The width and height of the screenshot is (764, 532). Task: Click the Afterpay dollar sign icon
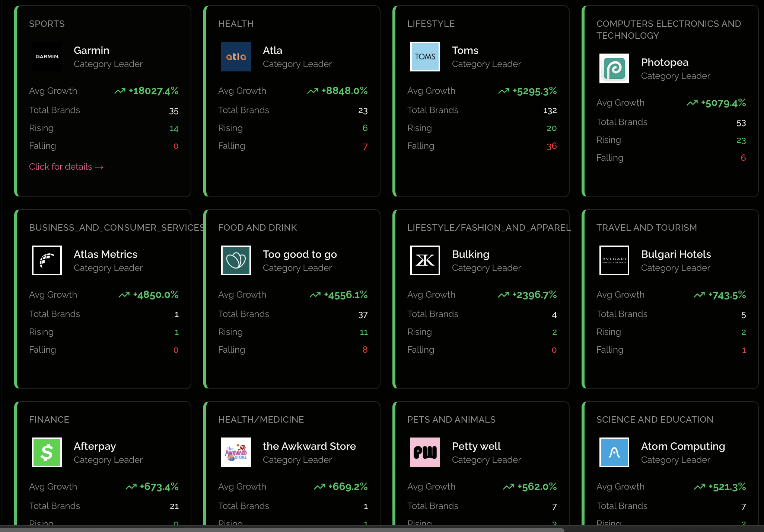(47, 452)
